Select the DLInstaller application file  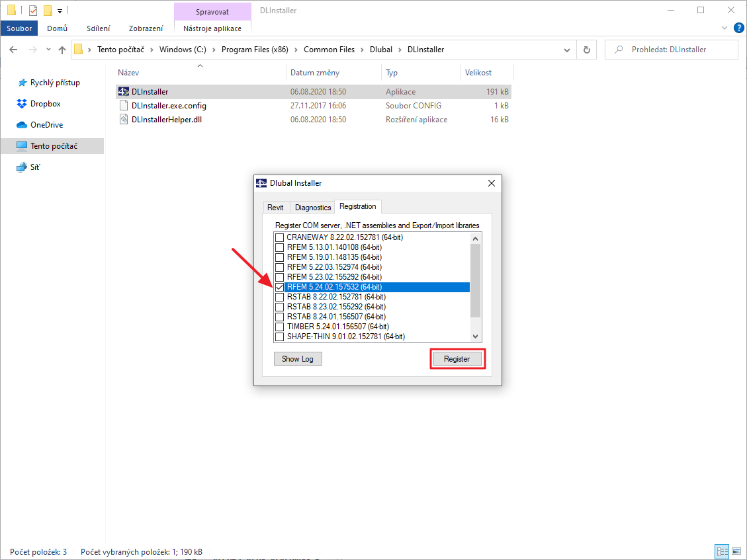click(x=313, y=91)
